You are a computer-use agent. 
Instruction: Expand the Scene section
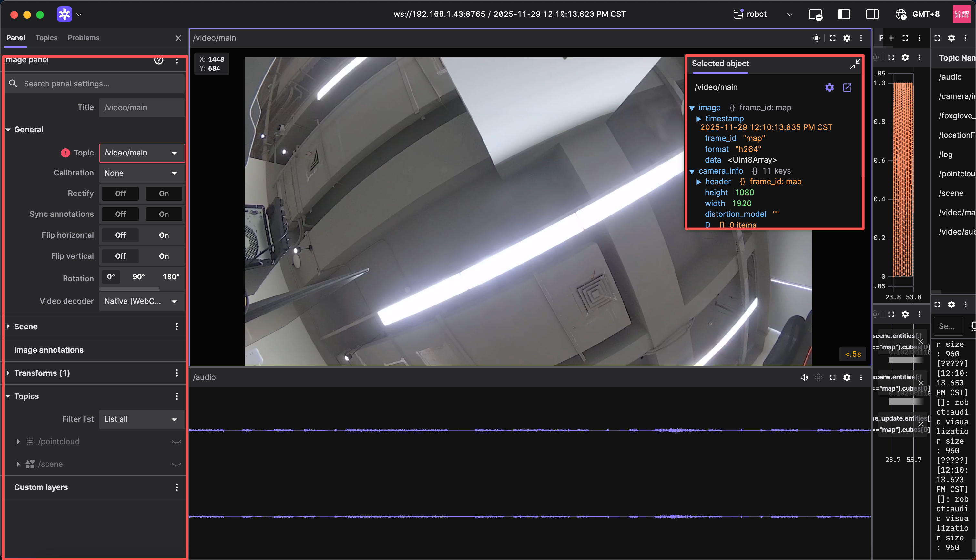point(25,326)
